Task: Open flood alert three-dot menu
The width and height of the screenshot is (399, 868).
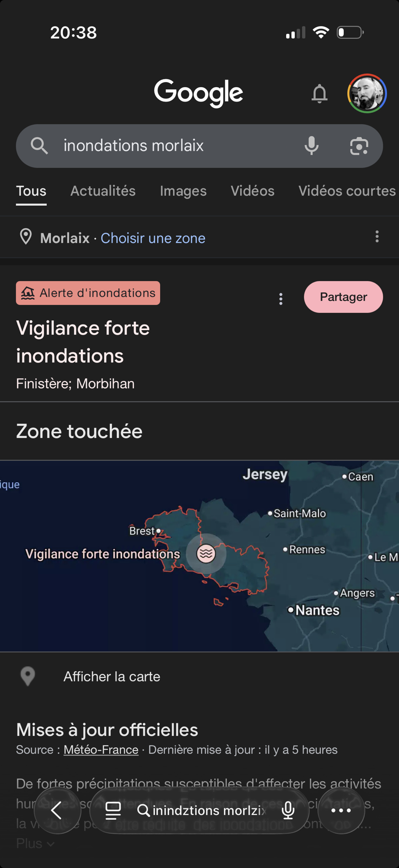Action: (281, 299)
